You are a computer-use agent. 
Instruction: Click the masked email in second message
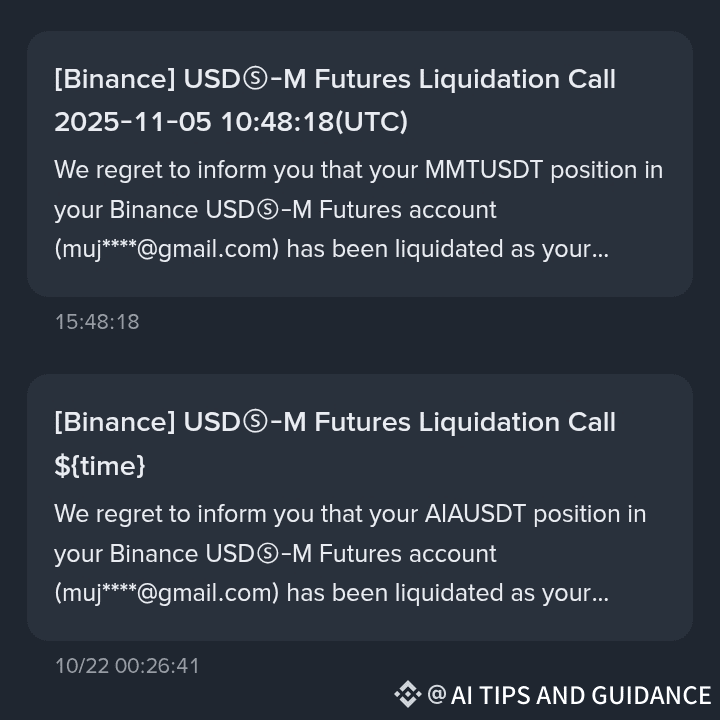pos(167,593)
